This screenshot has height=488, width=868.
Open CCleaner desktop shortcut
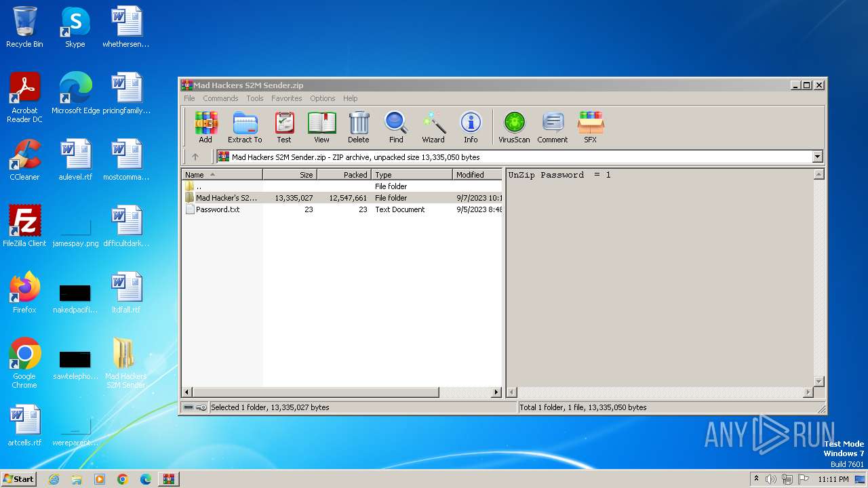coord(24,160)
